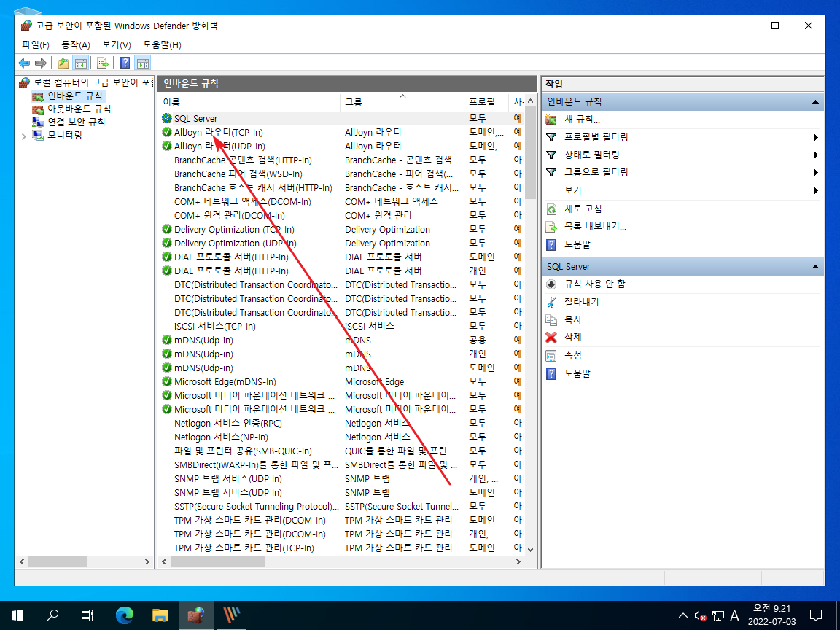840x630 pixels.
Task: Select 목록 내보내기... in the actions pane
Action: coord(595,226)
